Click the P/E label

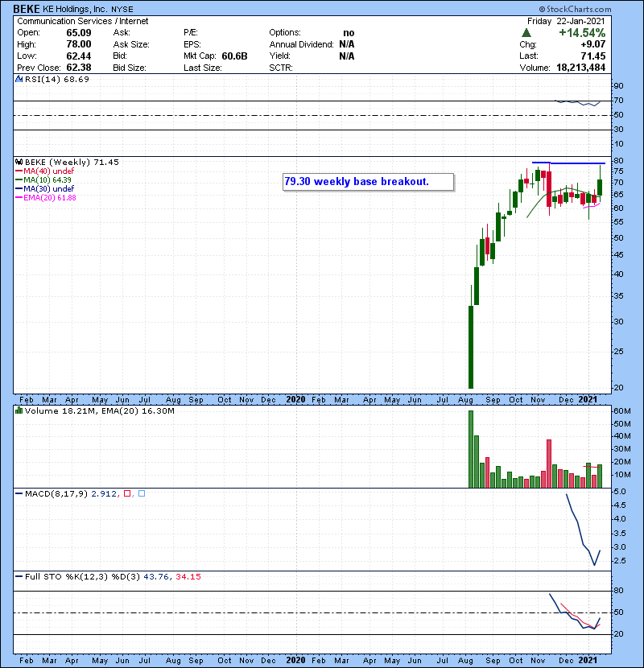point(191,32)
